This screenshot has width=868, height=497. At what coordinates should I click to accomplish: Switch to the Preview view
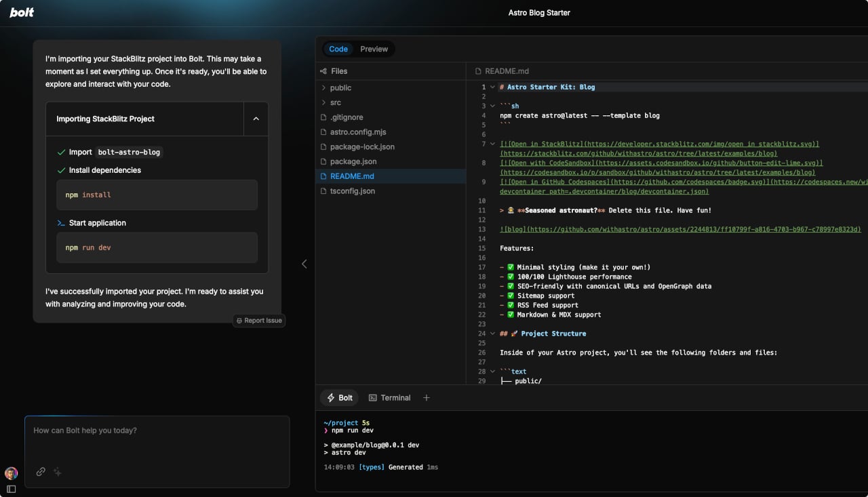[x=374, y=49]
